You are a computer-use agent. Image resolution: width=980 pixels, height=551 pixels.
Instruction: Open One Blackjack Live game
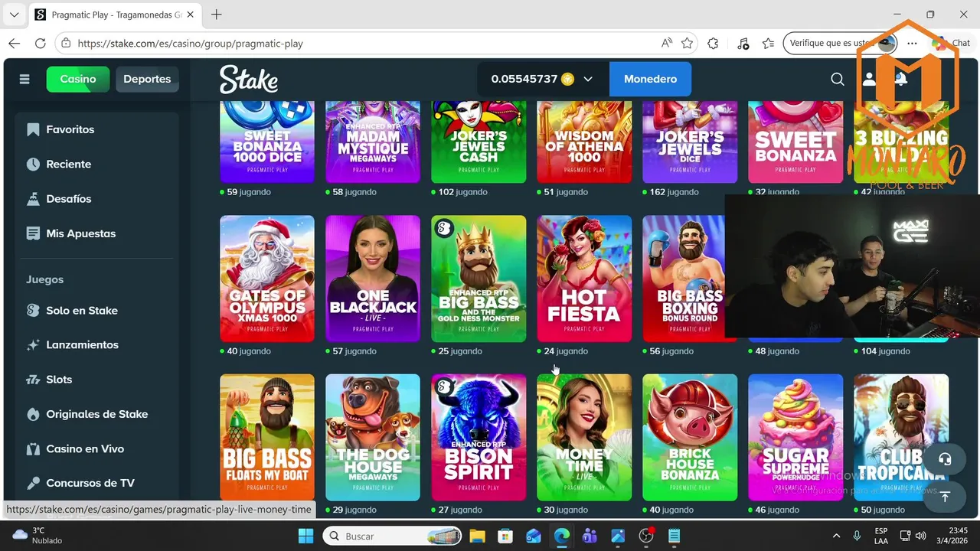tap(373, 279)
